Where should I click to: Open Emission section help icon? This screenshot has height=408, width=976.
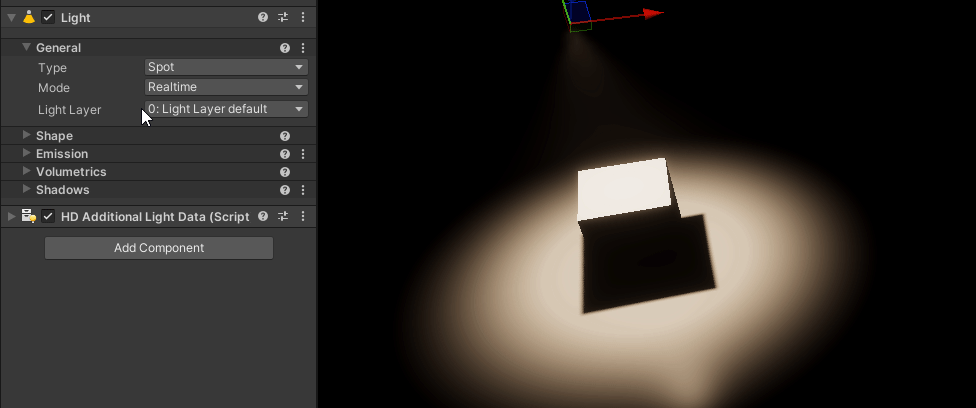(x=284, y=154)
